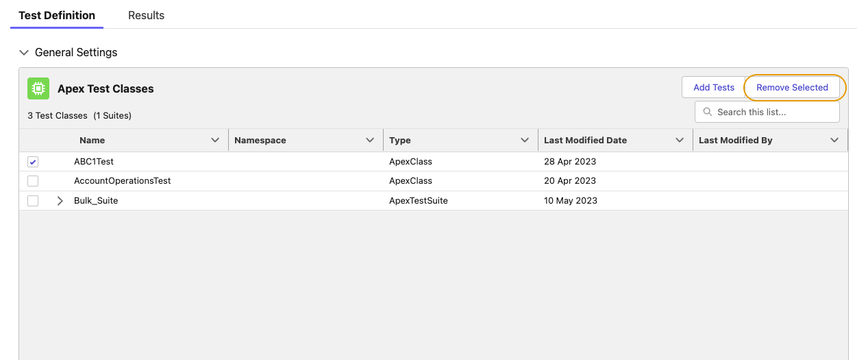Switch to the Results tab
The width and height of the screenshot is (868, 360).
coord(146,15)
